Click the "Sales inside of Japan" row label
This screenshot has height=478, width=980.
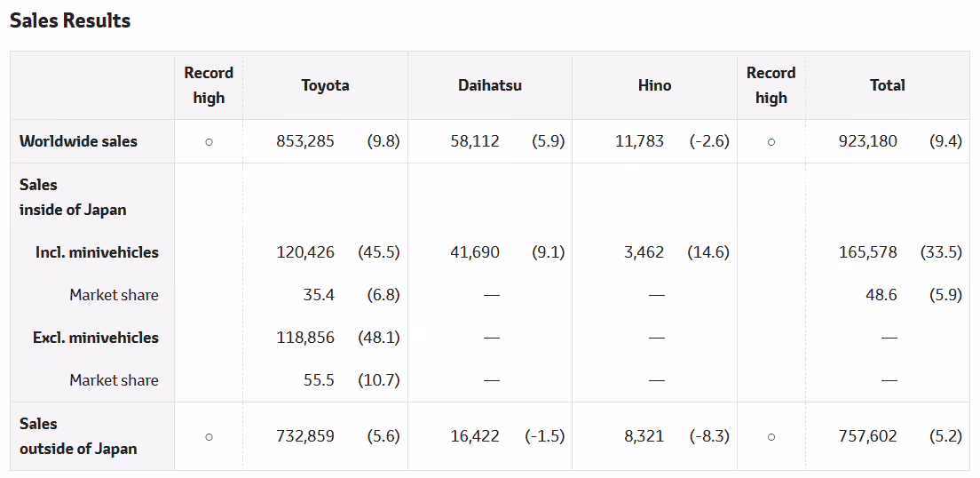coord(73,197)
